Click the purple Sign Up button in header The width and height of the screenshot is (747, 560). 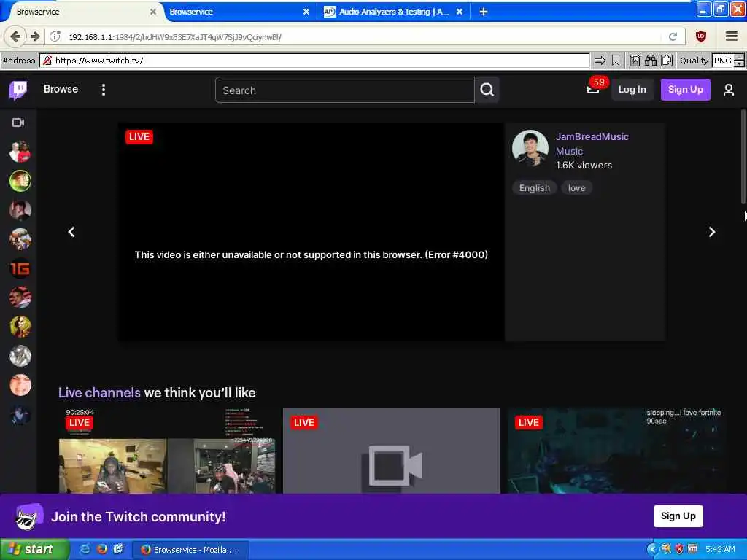[x=685, y=90]
